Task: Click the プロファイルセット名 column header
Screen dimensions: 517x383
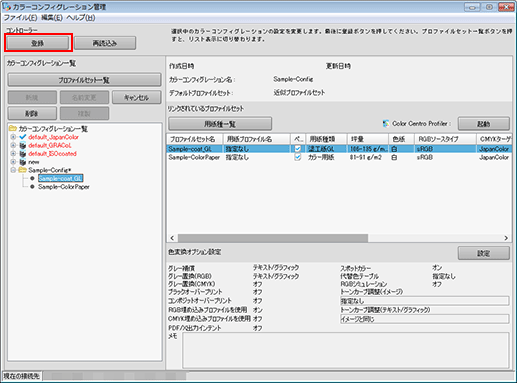Action: point(195,139)
